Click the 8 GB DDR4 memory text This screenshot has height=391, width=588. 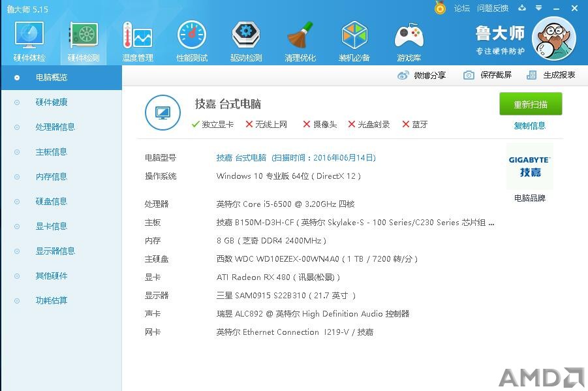[271, 240]
